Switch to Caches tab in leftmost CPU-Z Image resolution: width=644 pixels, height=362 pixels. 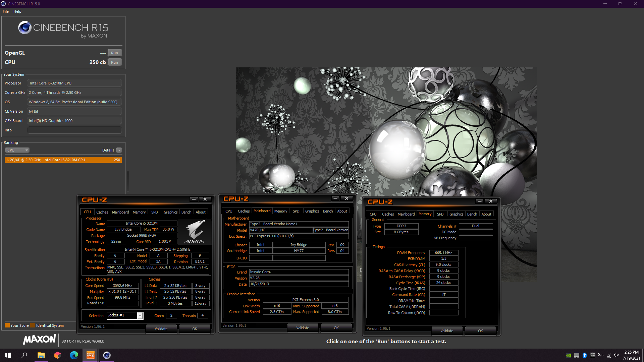(x=102, y=212)
